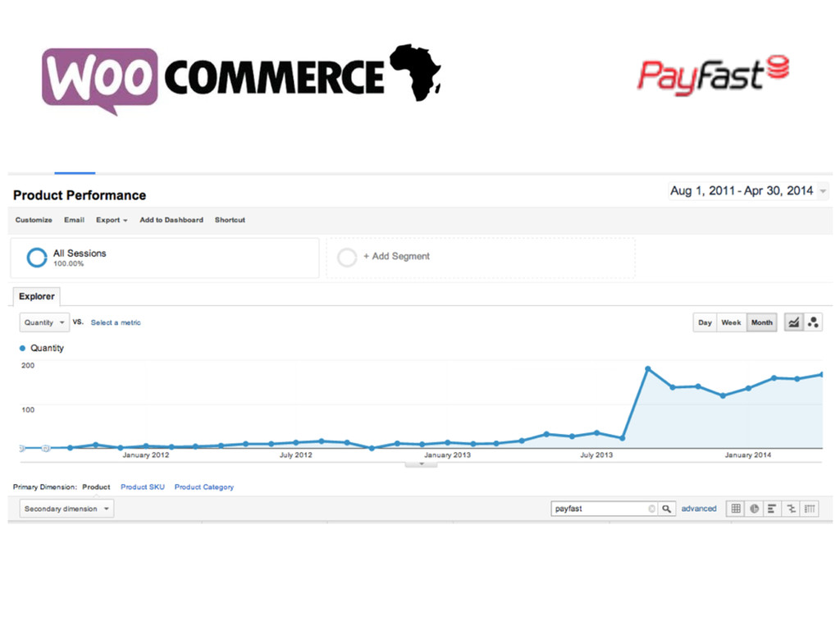Click the PayFast logo

[713, 75]
